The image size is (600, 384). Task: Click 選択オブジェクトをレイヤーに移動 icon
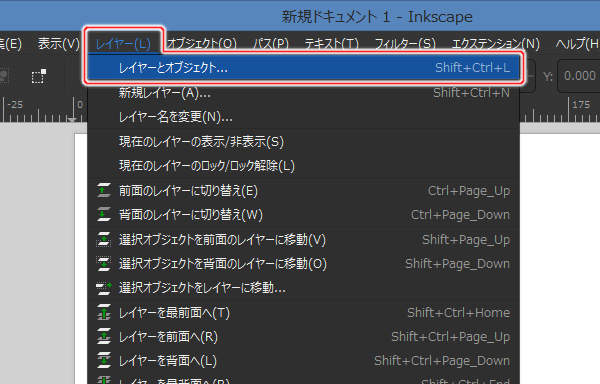(x=104, y=288)
